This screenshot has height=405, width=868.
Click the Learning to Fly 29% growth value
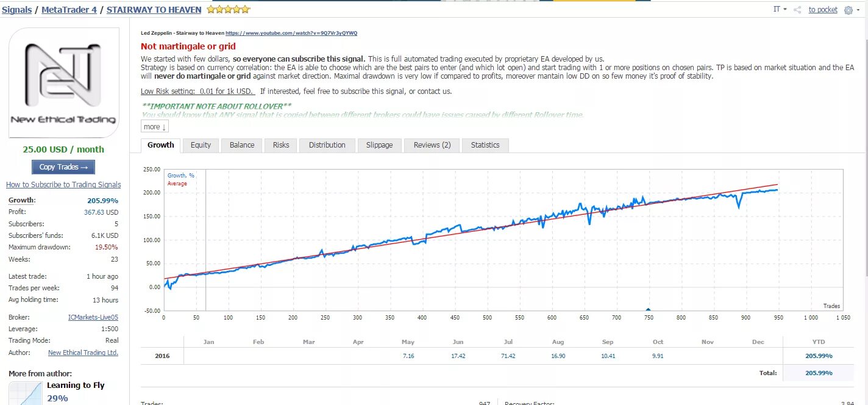pyautogui.click(x=57, y=398)
